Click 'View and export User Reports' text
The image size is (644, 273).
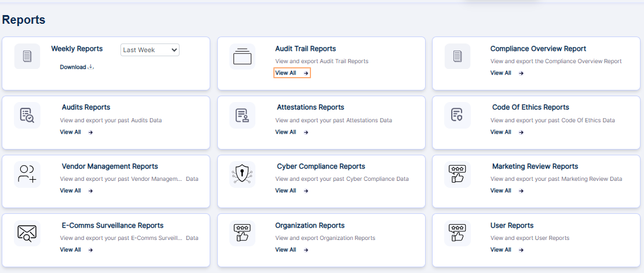coord(530,238)
